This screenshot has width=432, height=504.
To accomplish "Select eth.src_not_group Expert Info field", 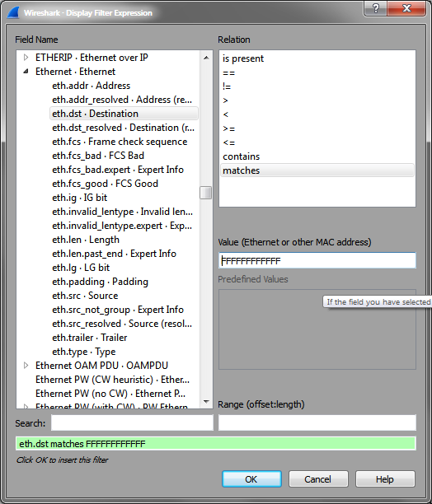I will point(118,310).
